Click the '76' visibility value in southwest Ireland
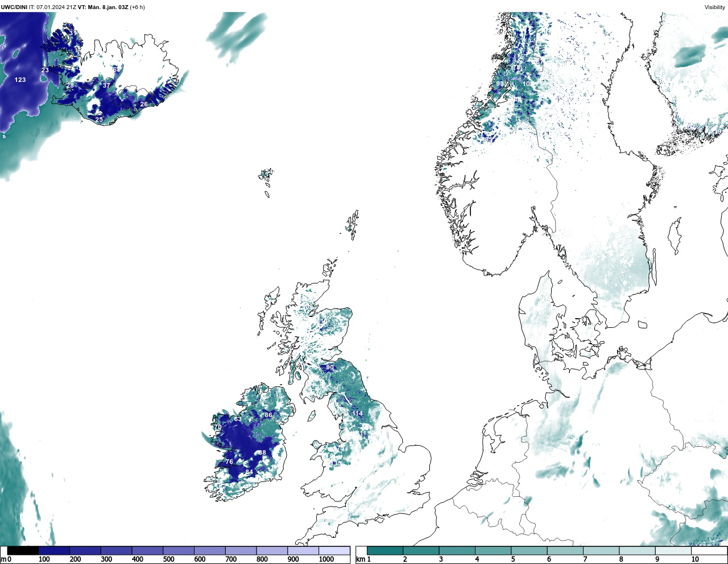Screen dimensions: 728x564 229,462
